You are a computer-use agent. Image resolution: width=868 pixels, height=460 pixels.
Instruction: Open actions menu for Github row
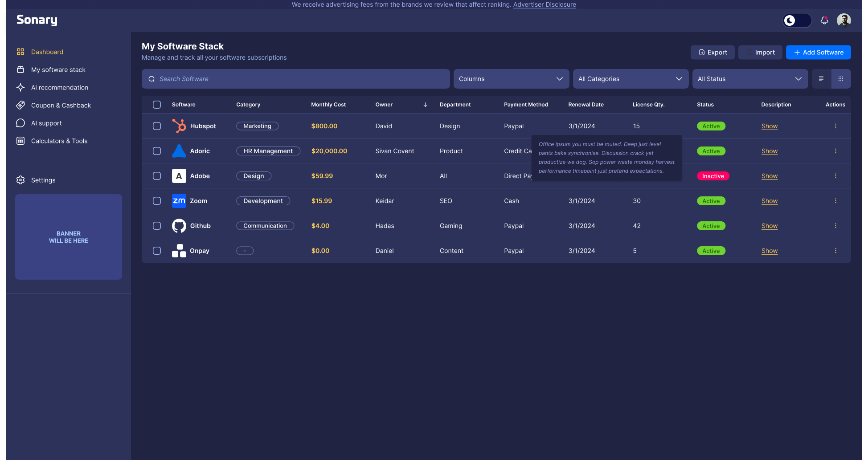[x=835, y=226]
